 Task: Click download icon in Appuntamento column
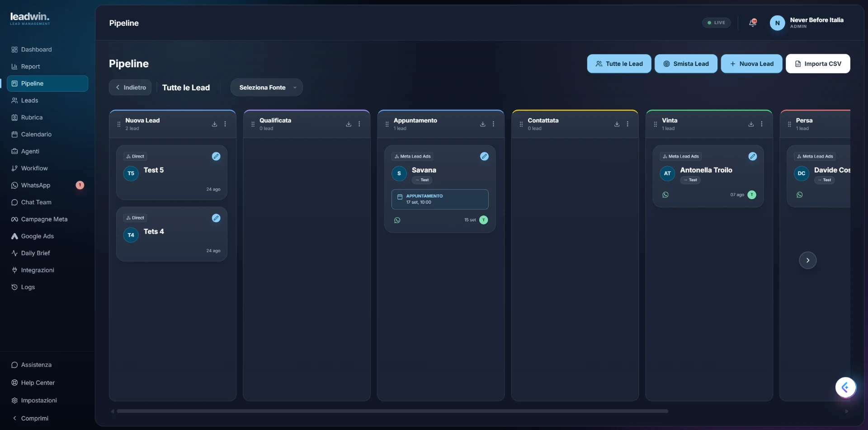(483, 124)
